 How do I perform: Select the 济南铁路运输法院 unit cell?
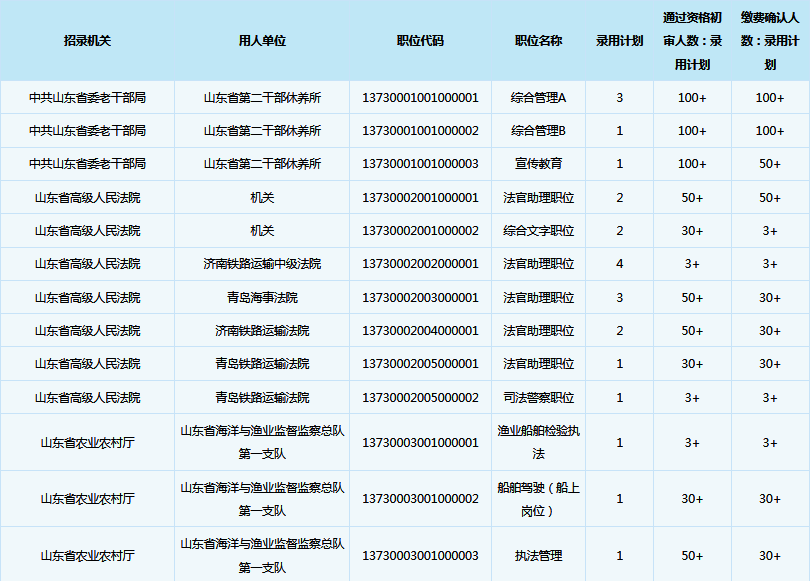pyautogui.click(x=262, y=331)
